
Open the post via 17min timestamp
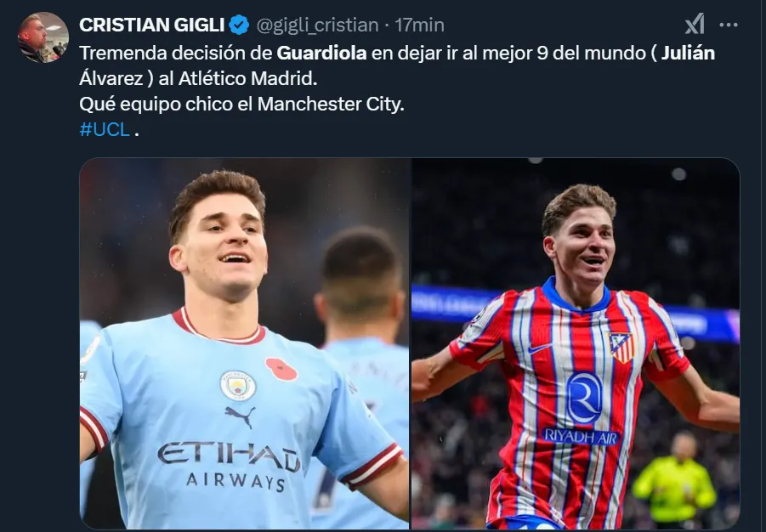420,25
